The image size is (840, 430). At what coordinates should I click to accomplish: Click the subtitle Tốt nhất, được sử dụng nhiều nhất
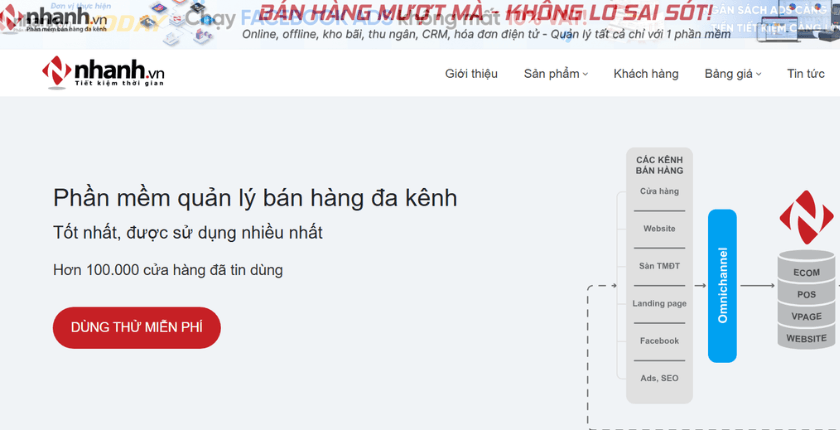pos(188,233)
